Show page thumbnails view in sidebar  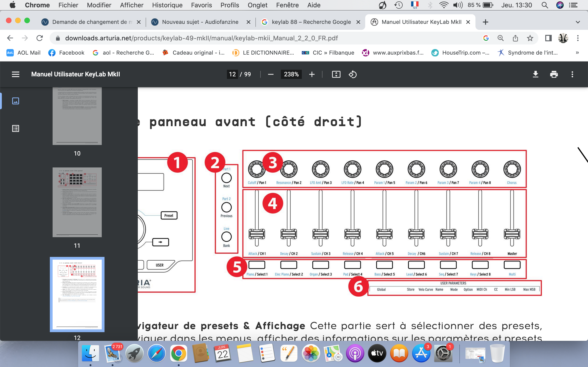point(16,101)
